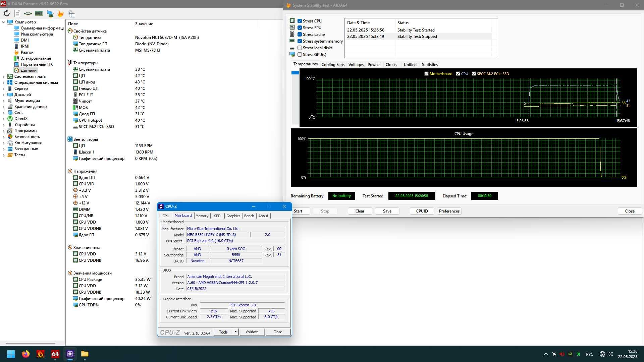Click the Поле column header

(x=99, y=24)
